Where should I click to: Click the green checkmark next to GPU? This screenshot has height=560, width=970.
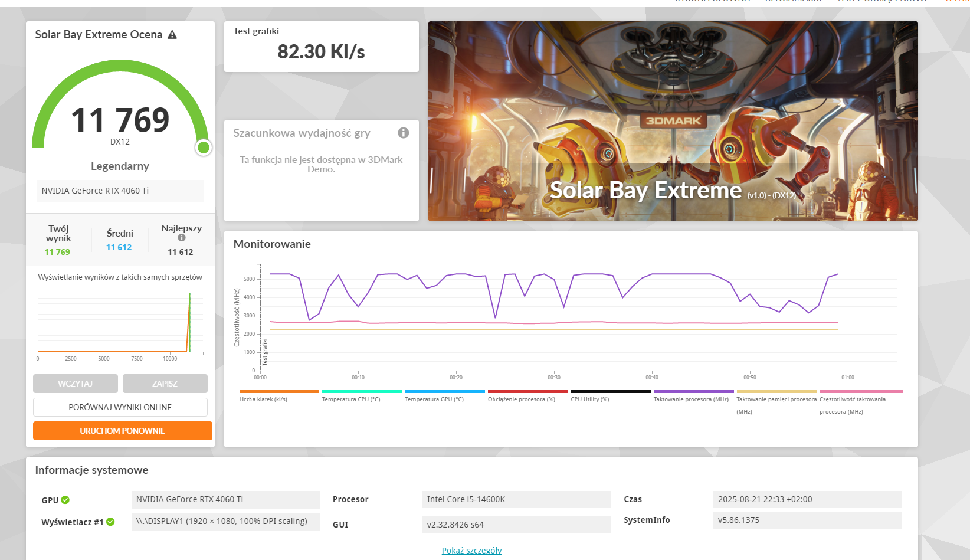pyautogui.click(x=65, y=500)
